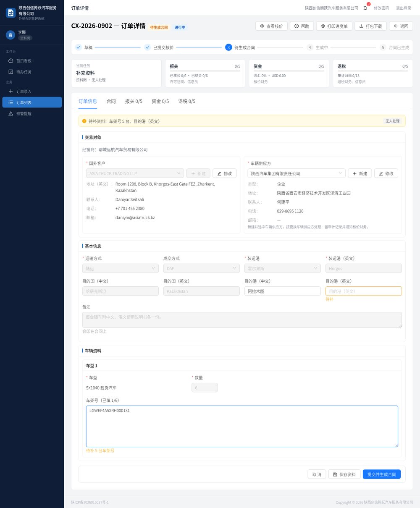The image size is (420, 508).
Task: Expand the 车辆供应方 dropdown
Action: click(297, 173)
